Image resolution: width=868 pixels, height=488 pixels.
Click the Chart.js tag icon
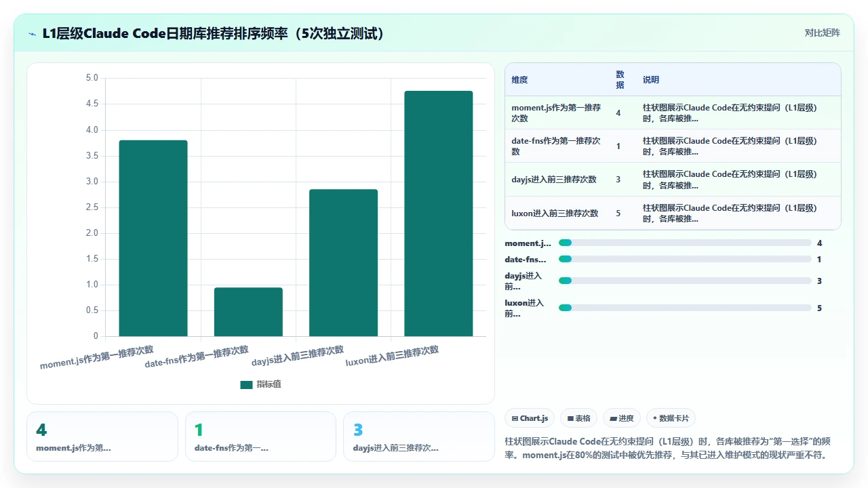[515, 419]
